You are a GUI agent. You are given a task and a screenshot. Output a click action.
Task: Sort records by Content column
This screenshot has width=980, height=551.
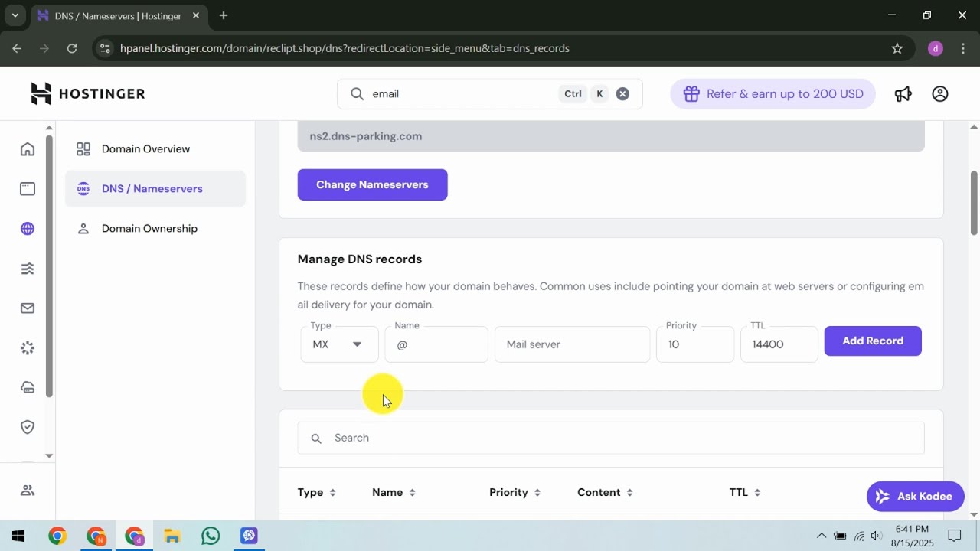605,492
